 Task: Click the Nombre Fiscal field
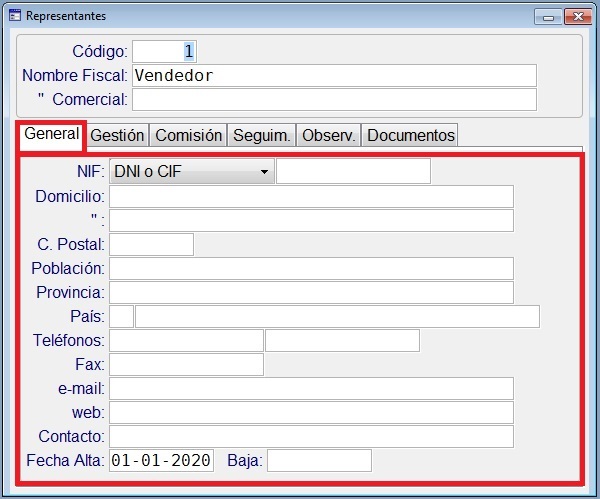[x=334, y=76]
